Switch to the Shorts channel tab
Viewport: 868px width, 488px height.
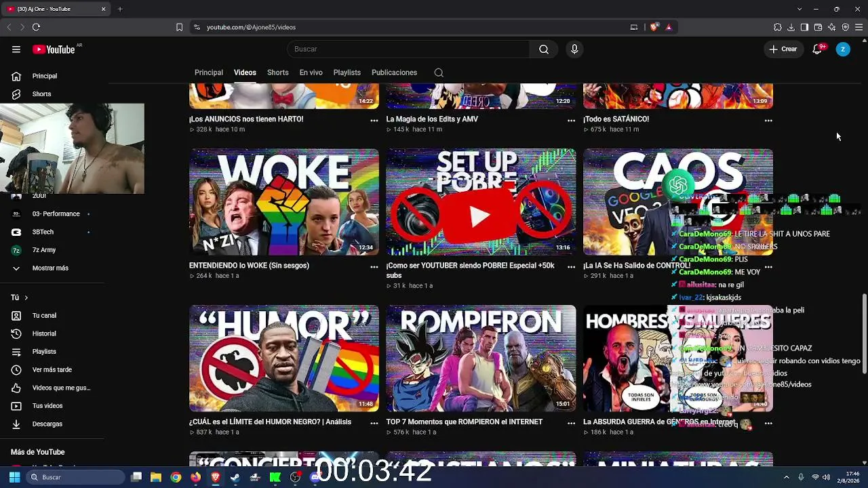click(x=277, y=73)
